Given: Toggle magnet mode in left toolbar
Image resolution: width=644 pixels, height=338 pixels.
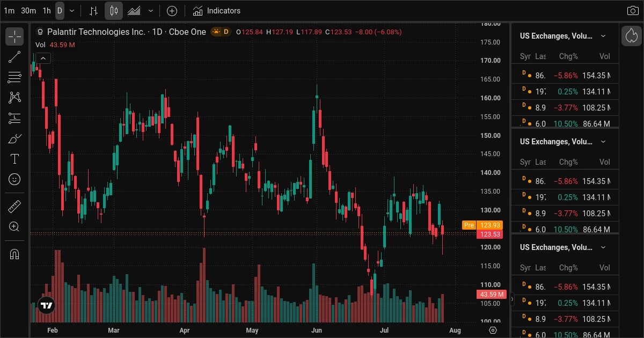Looking at the screenshot, I should coord(14,254).
